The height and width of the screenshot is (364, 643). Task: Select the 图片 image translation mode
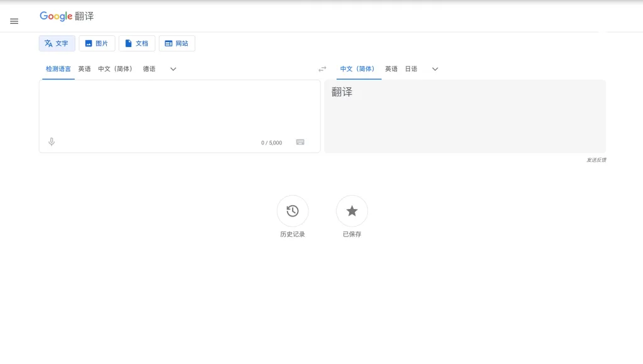(97, 43)
